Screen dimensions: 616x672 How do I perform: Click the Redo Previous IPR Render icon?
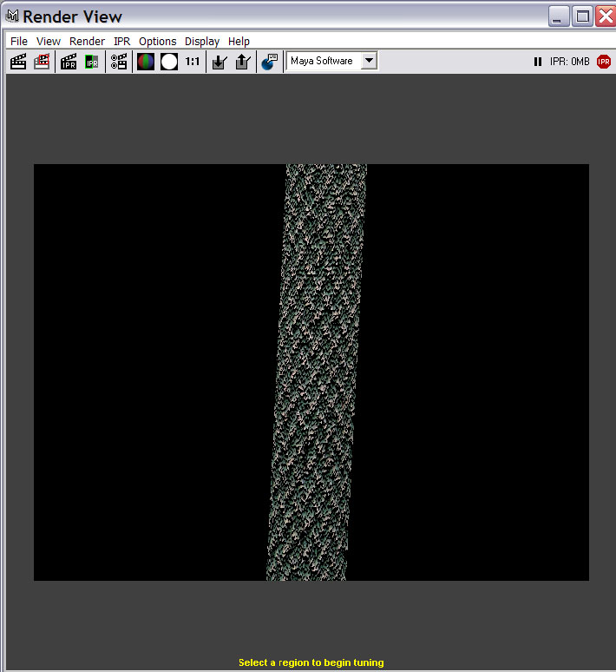point(69,62)
